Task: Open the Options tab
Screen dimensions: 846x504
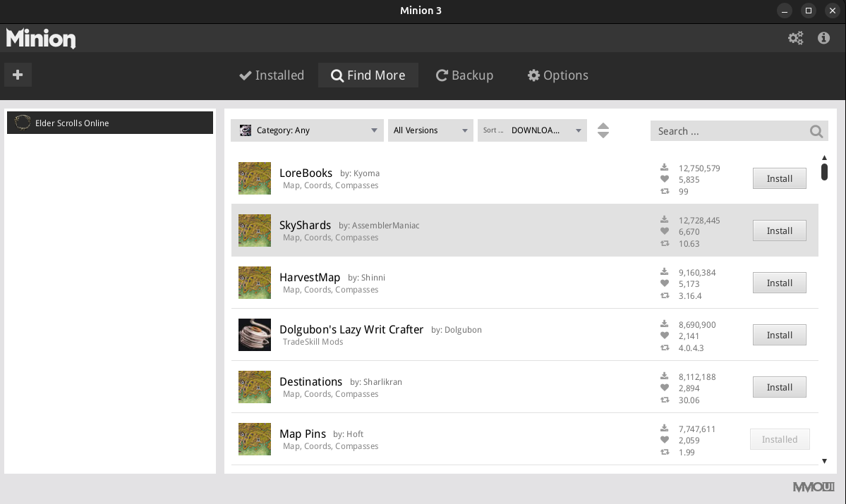Action: click(x=558, y=75)
